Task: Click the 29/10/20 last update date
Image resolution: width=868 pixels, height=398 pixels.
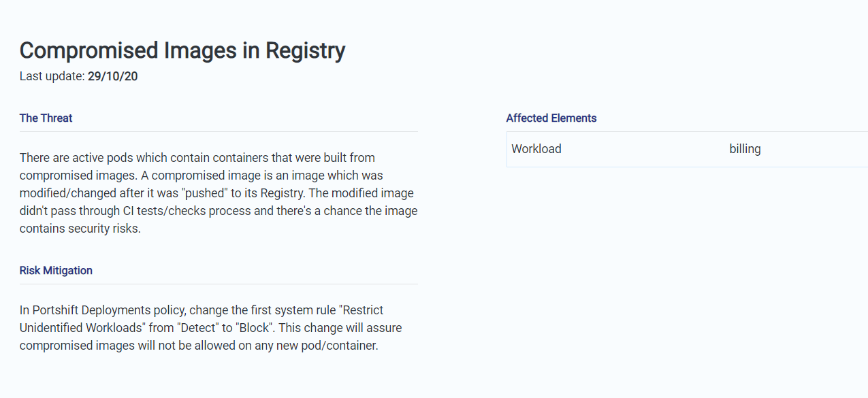Action: [x=112, y=76]
